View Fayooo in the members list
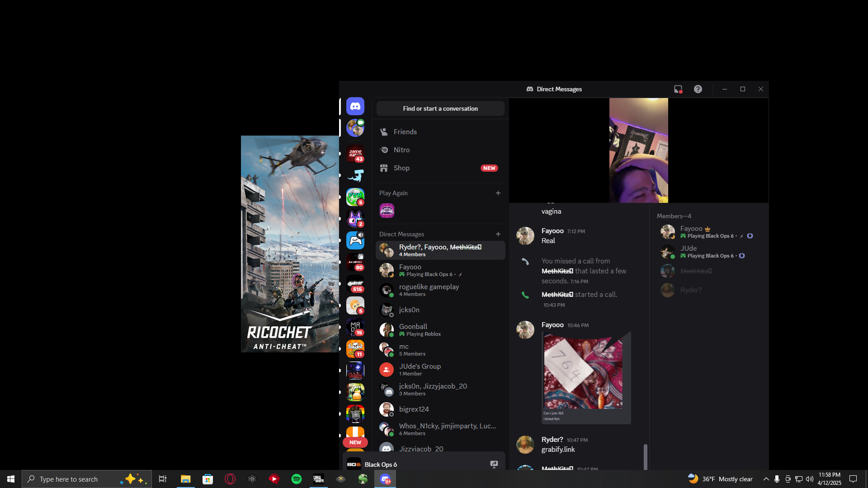Screen dimensions: 868x488 pyautogui.click(x=708, y=232)
